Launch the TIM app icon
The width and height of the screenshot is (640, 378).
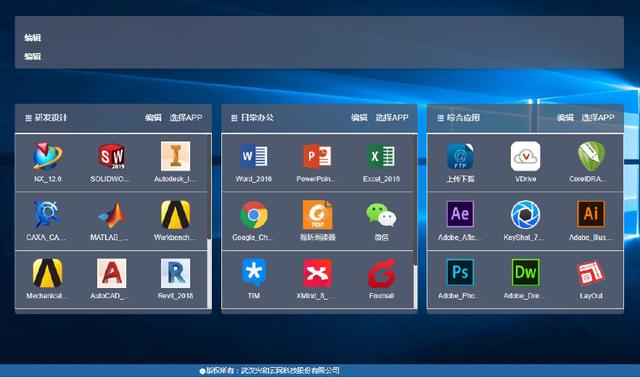(253, 272)
